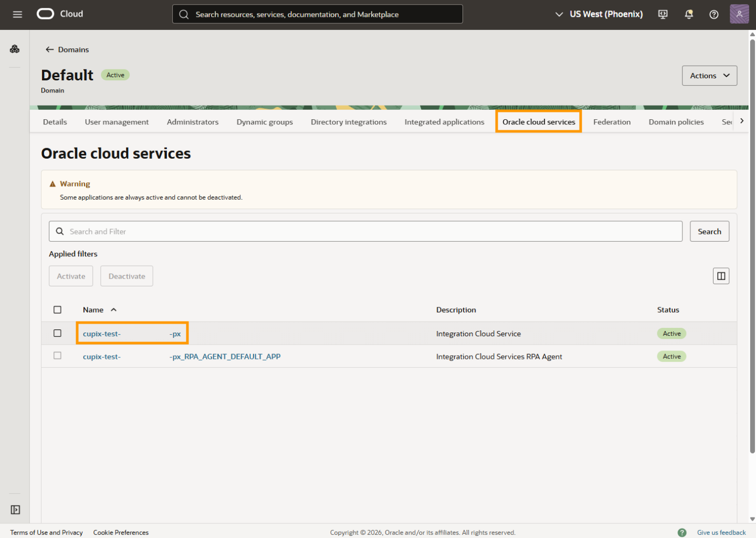756x538 pixels.
Task: Focus the global search resources field
Action: 318,14
